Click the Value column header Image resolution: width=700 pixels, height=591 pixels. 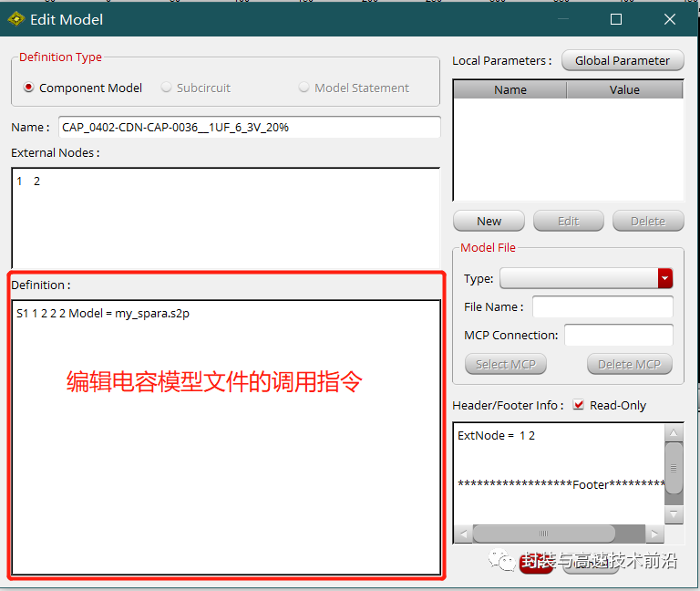click(624, 89)
